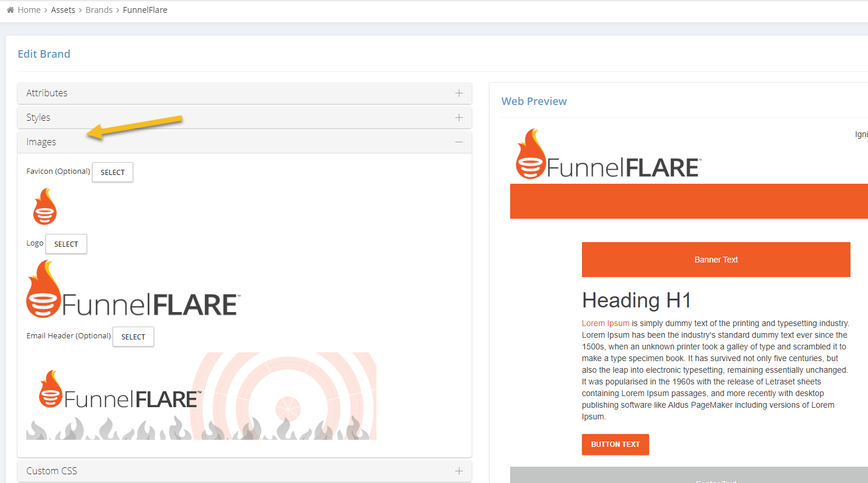868x483 pixels.
Task: Select a Logo image
Action: click(66, 244)
